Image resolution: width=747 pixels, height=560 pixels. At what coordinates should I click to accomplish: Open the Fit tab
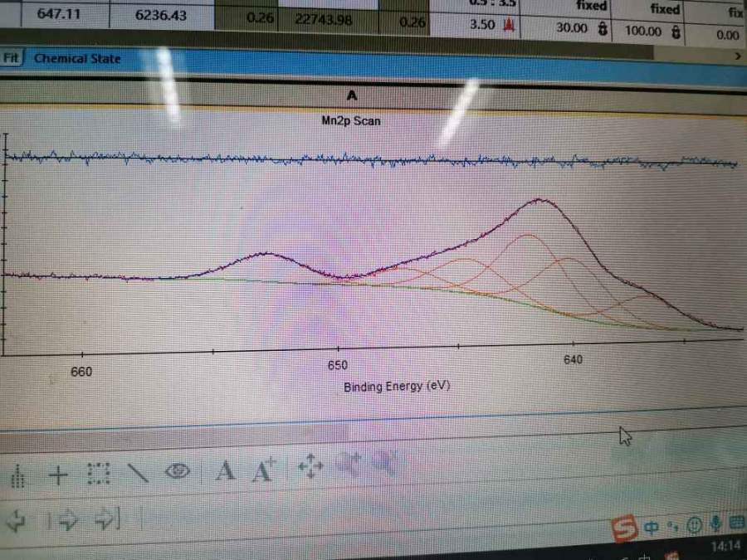coord(11,58)
